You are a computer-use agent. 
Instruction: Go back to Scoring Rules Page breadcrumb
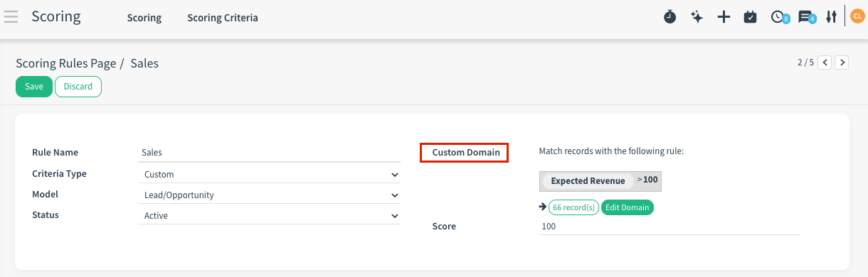pyautogui.click(x=65, y=63)
